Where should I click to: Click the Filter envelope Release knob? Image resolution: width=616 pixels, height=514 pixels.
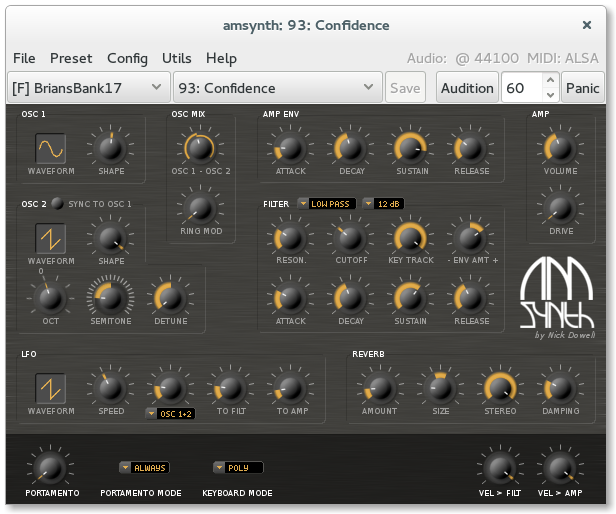click(471, 298)
